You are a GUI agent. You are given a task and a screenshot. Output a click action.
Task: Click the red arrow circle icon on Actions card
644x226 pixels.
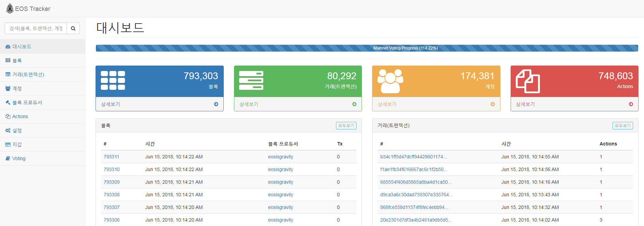pyautogui.click(x=631, y=104)
